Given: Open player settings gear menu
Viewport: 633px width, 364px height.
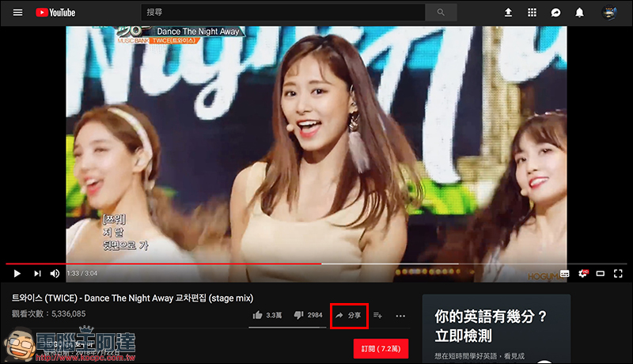Looking at the screenshot, I should (x=583, y=273).
